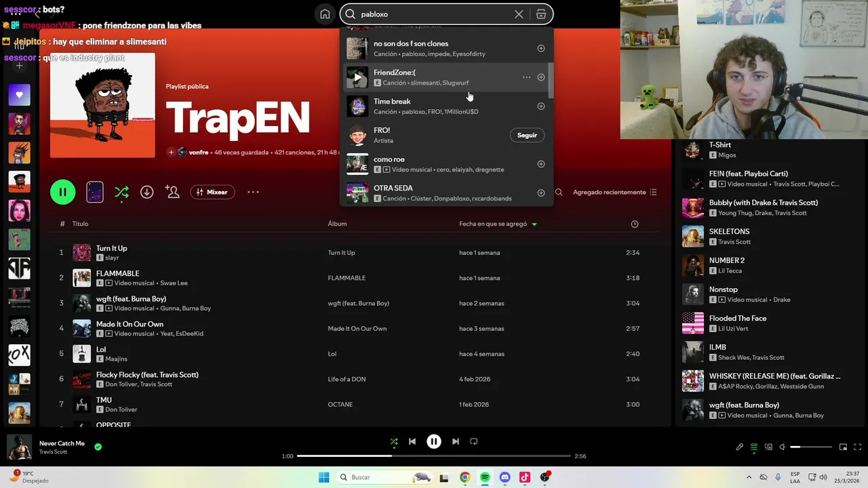This screenshot has height=488, width=868.
Task: Pause the TrapEN playlist
Action: pos(62,192)
